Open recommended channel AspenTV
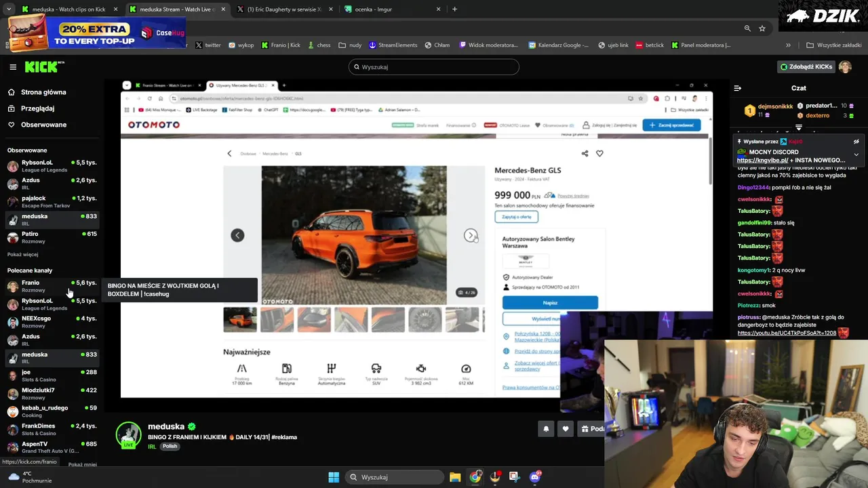 point(52,447)
